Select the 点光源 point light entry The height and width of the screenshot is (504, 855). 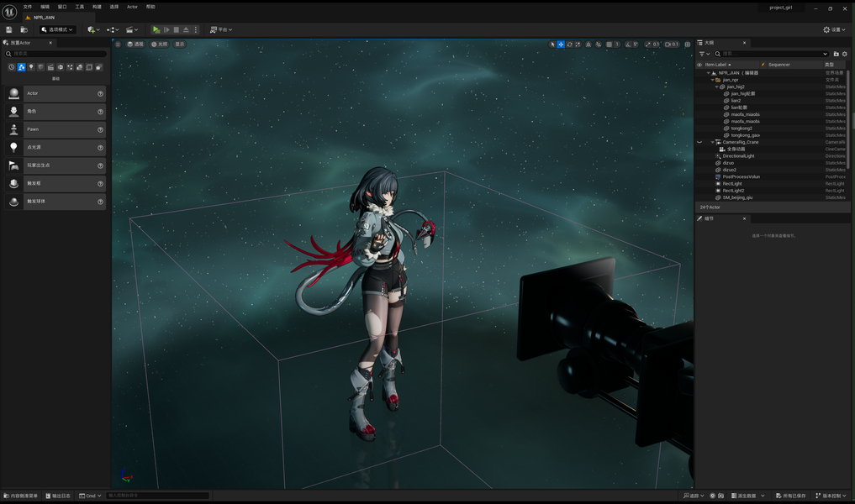click(x=55, y=148)
